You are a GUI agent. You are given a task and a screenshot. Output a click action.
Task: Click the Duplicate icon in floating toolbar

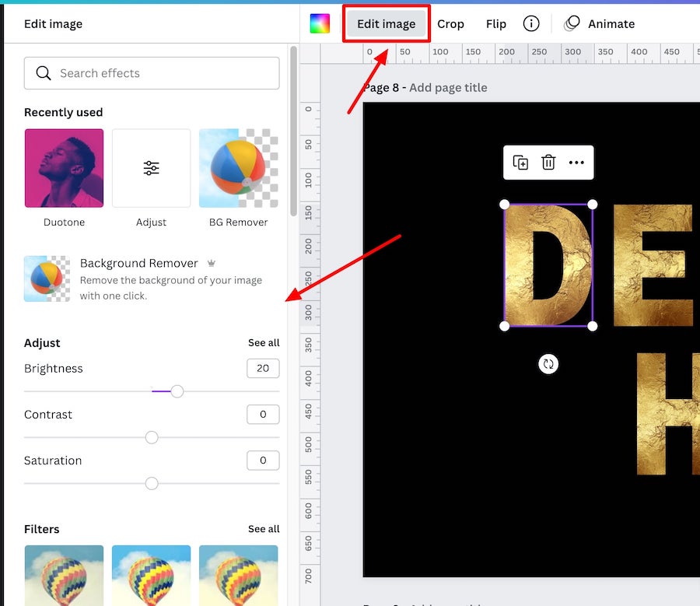pos(520,163)
